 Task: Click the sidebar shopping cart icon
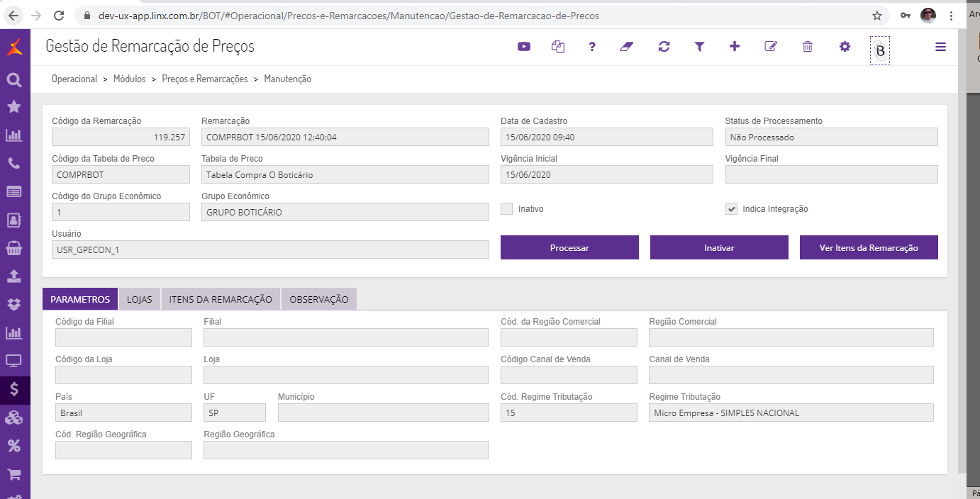click(14, 474)
